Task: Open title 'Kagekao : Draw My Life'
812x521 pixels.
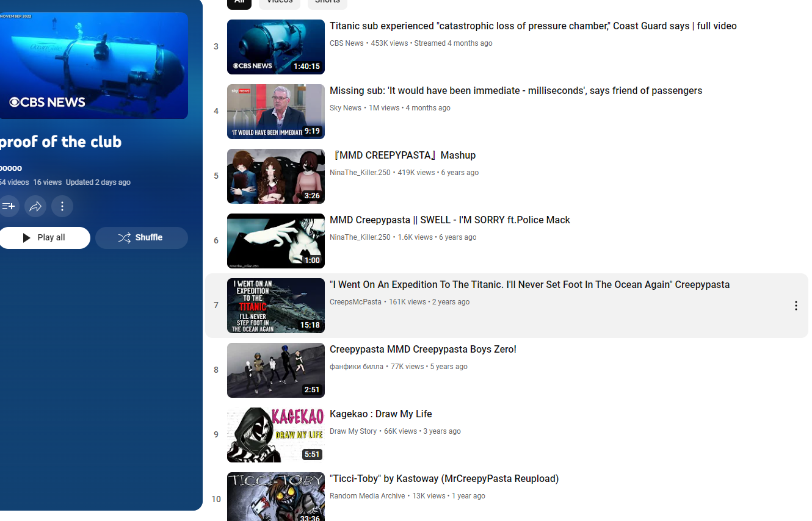Action: (381, 414)
